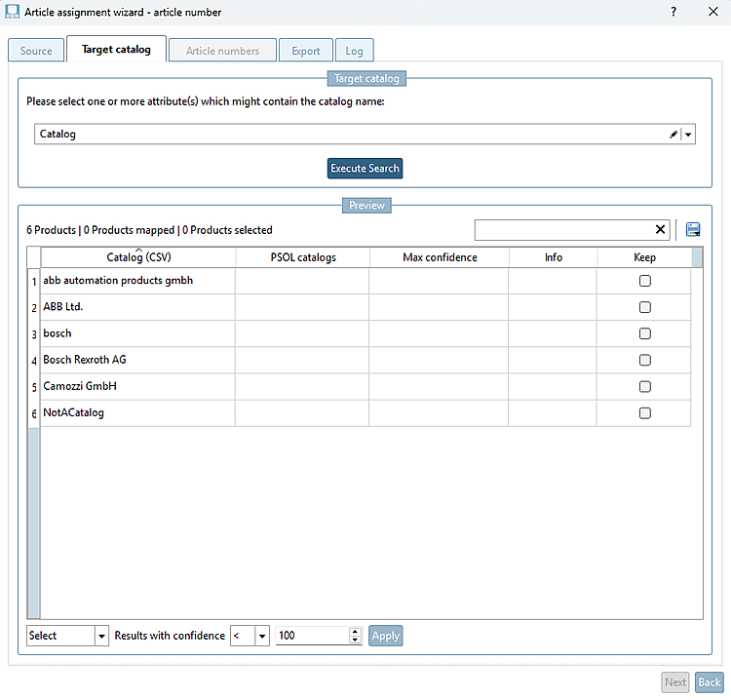Select the 'ABB Ltd.' catalog cell
Screen dimensions: 731x700
click(x=138, y=307)
